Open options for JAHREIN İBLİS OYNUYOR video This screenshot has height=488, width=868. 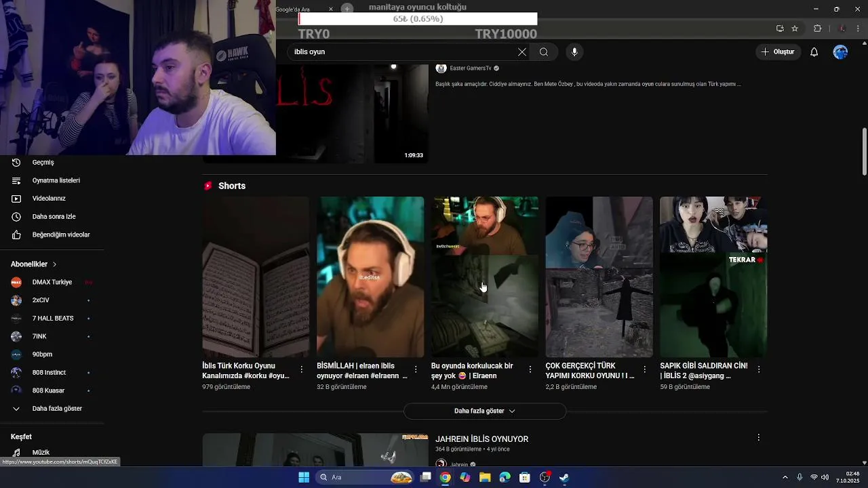759,438
